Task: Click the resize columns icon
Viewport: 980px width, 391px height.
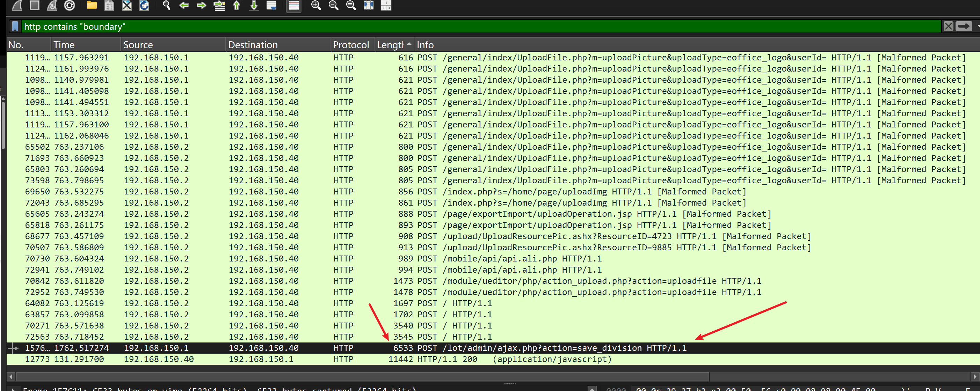Action: click(368, 5)
